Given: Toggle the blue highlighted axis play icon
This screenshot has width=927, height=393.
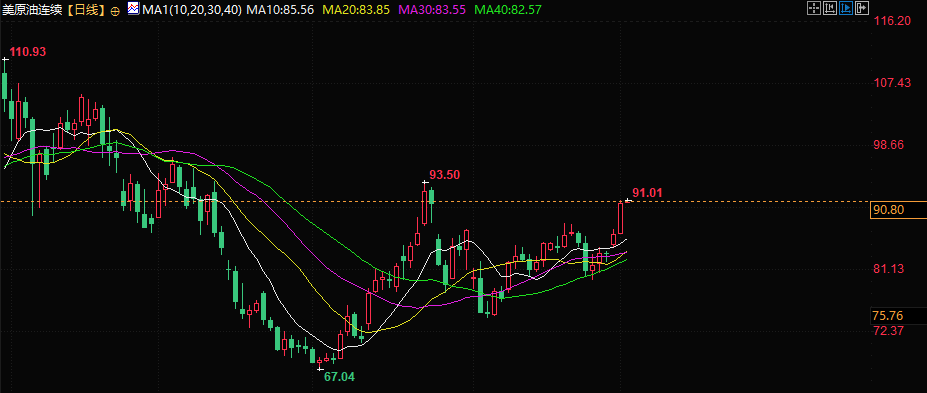Looking at the screenshot, I should coord(845,8).
